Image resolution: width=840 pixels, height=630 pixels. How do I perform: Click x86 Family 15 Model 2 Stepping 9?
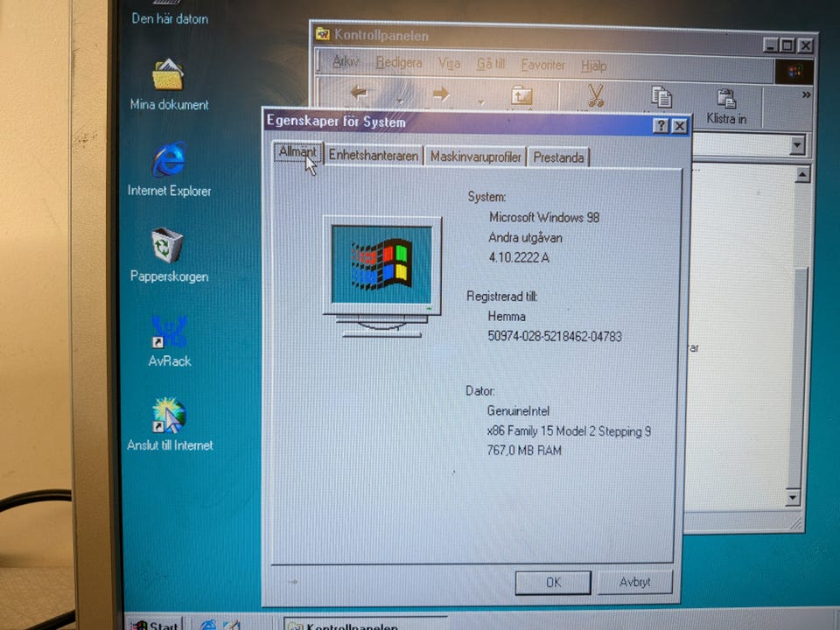coord(569,430)
